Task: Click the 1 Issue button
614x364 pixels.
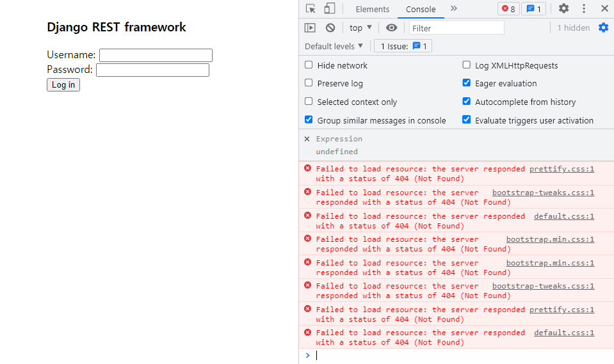Action: 403,46
